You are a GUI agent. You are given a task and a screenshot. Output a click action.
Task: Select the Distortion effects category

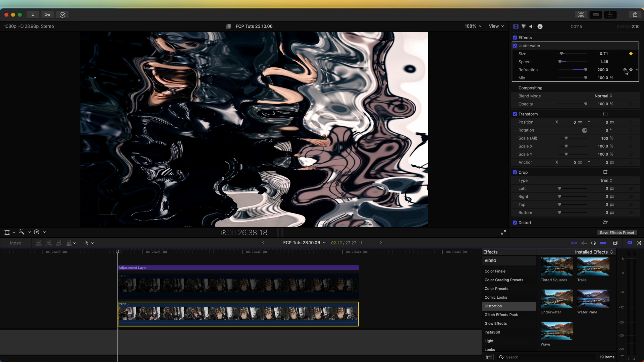click(x=509, y=306)
